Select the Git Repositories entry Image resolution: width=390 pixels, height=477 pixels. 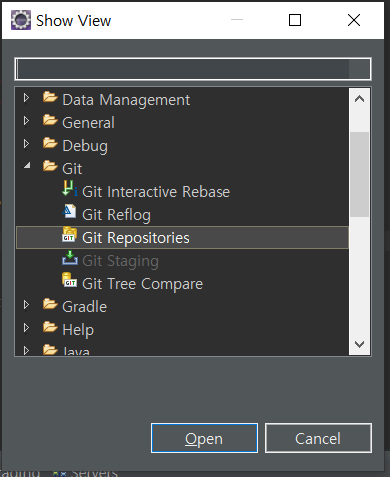182,238
